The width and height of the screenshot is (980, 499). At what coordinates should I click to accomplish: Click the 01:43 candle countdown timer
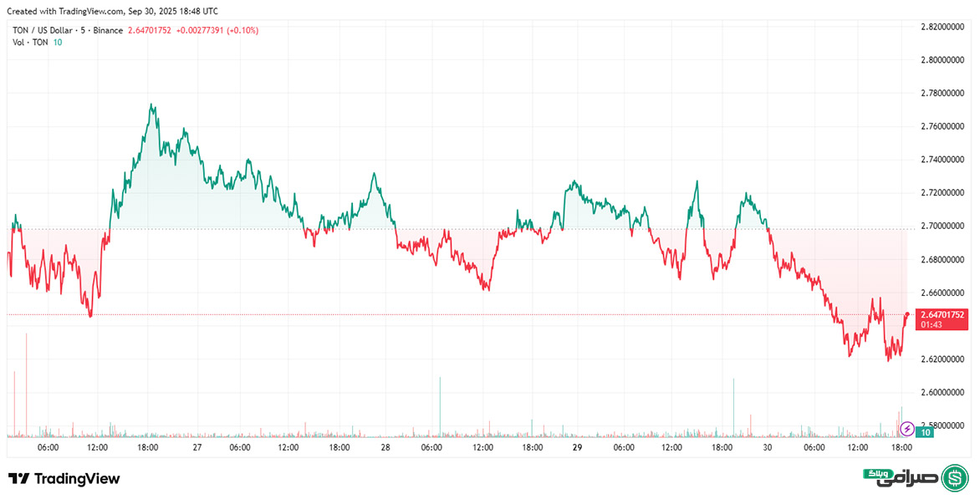pos(932,324)
